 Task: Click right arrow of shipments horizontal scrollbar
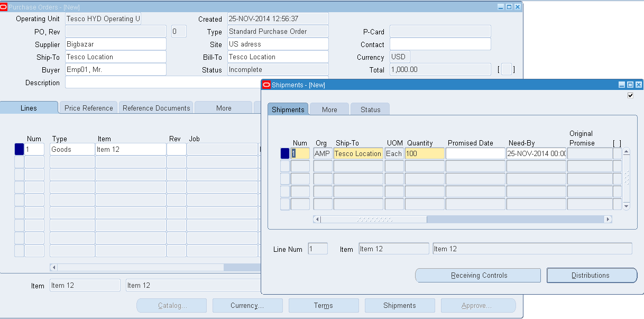[608, 219]
